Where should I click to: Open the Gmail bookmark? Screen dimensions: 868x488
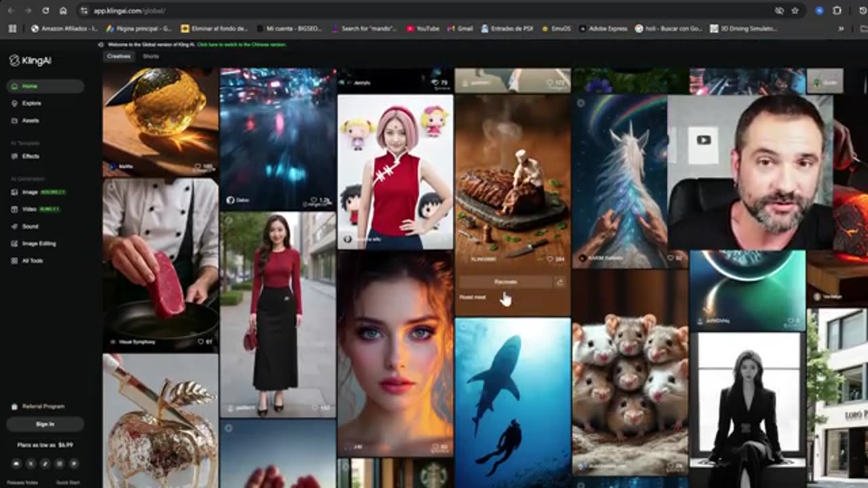tap(460, 28)
